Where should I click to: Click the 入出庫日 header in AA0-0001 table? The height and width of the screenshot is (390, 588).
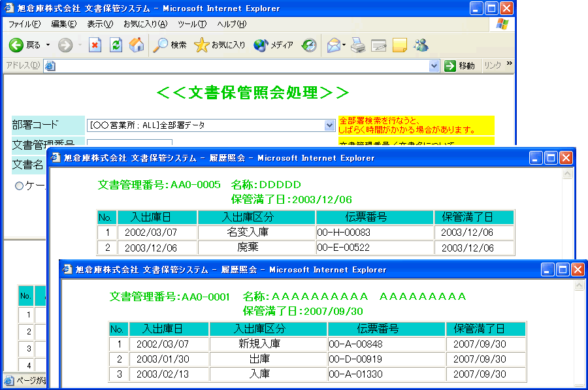click(169, 329)
